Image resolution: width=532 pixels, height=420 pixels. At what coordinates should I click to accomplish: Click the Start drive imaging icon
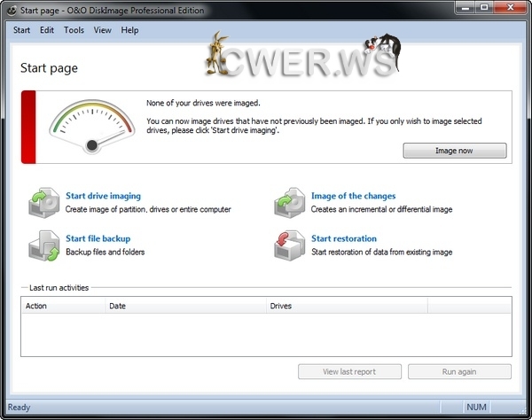(43, 202)
